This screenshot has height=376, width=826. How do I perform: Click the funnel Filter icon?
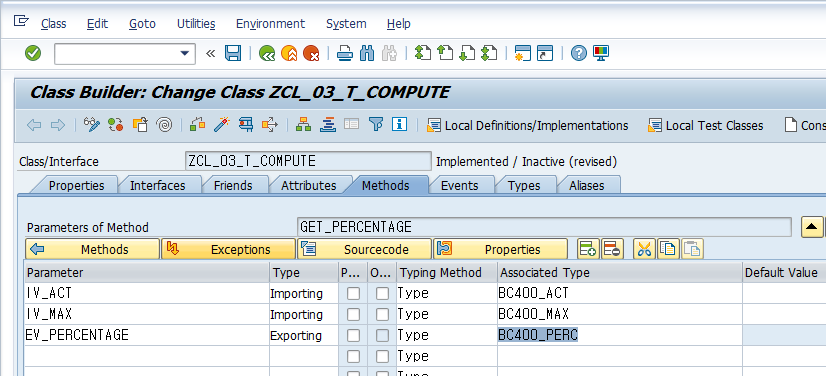[x=376, y=125]
